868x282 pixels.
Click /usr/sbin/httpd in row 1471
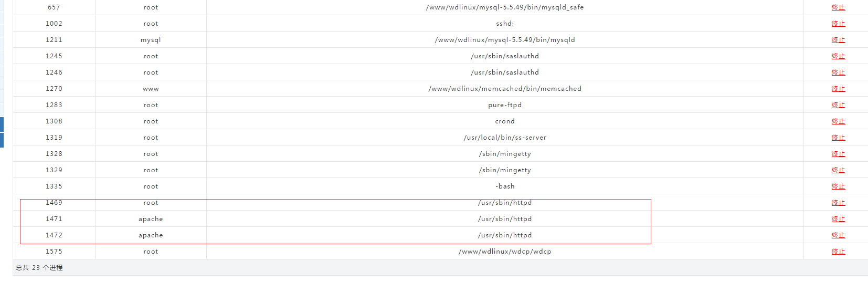tap(505, 219)
